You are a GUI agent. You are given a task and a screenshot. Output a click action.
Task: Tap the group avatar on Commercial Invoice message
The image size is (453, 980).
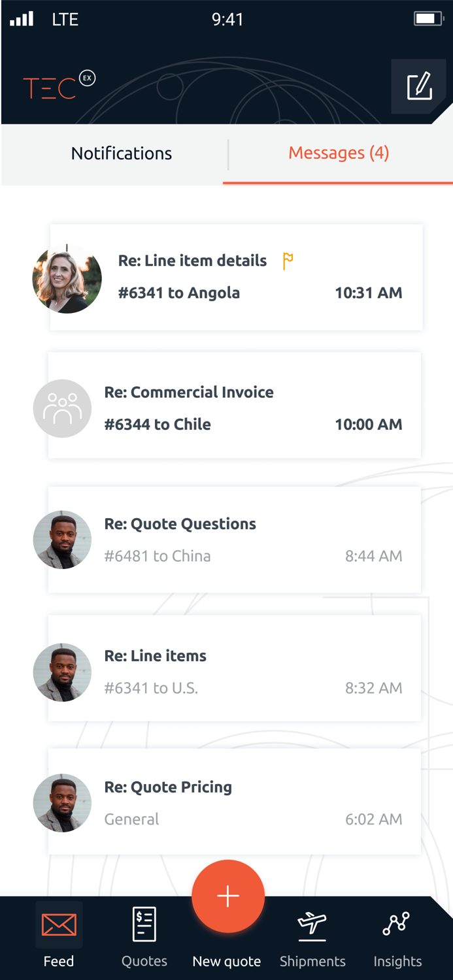(x=62, y=408)
